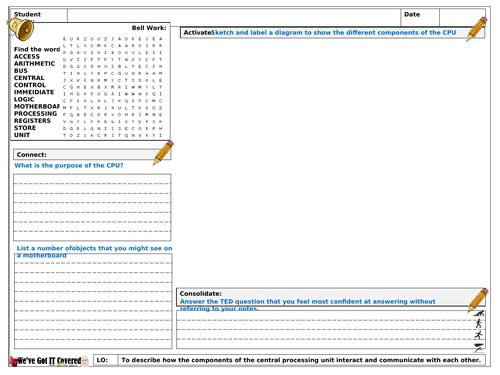
Task: Select the word ARITHMETIC in the list
Action: tap(34, 64)
